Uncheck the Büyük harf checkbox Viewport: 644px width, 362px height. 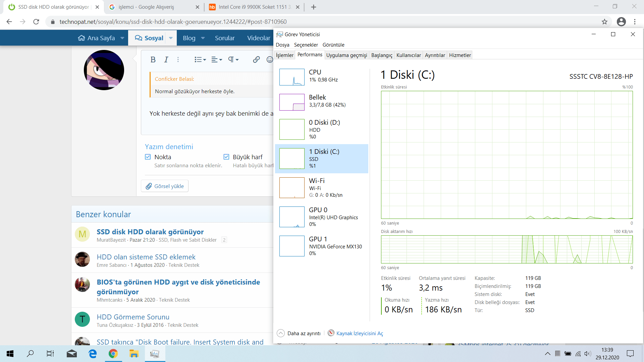pos(226,157)
